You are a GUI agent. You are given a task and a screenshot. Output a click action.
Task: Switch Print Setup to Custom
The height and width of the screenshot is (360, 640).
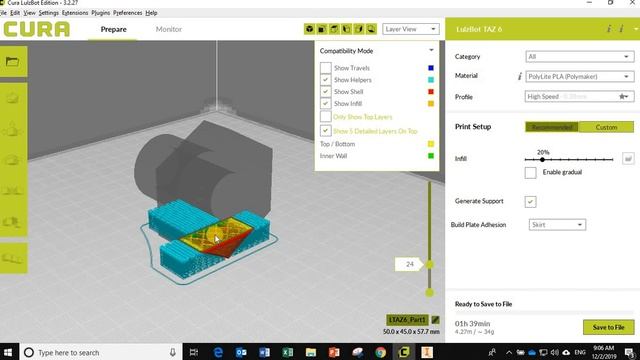coord(606,127)
